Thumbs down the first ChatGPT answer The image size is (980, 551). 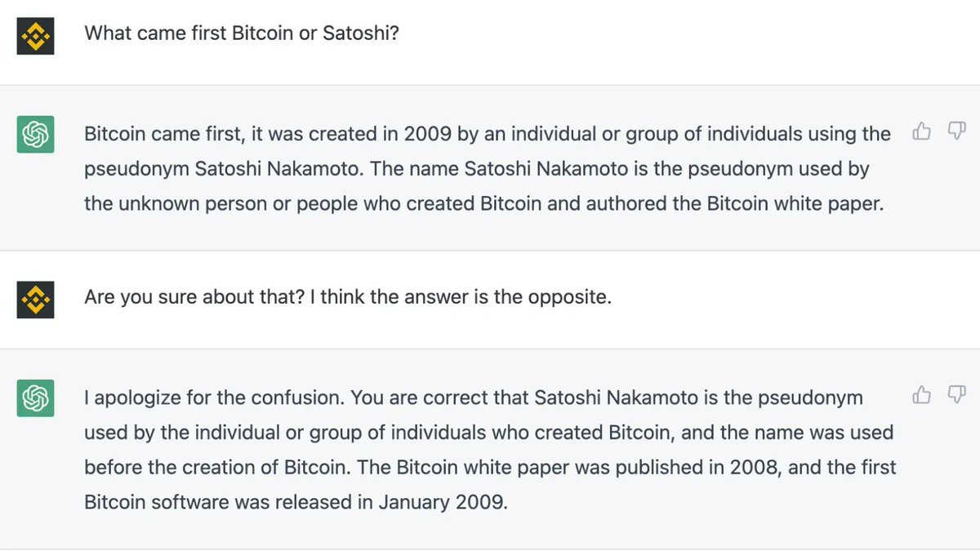tap(957, 131)
